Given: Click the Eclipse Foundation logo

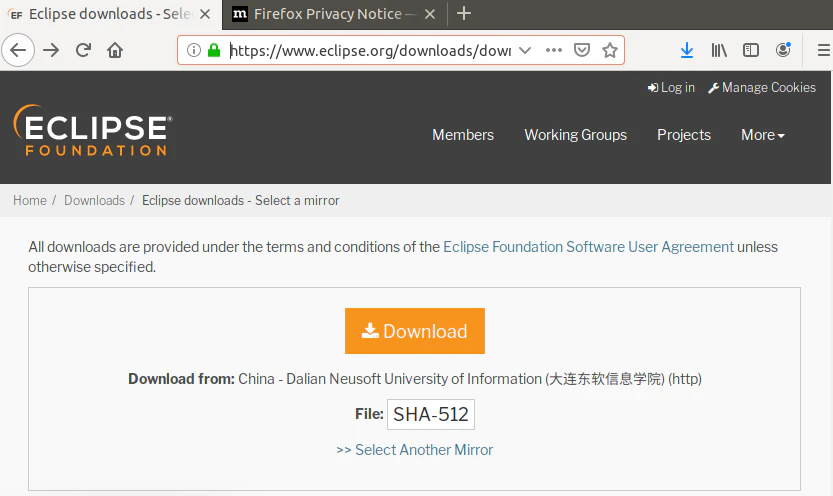Looking at the screenshot, I should 93,130.
